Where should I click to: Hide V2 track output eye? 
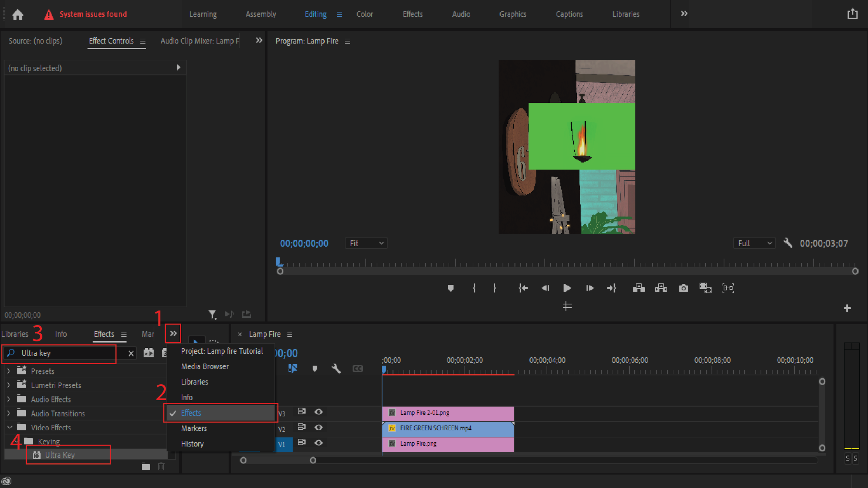(x=318, y=427)
